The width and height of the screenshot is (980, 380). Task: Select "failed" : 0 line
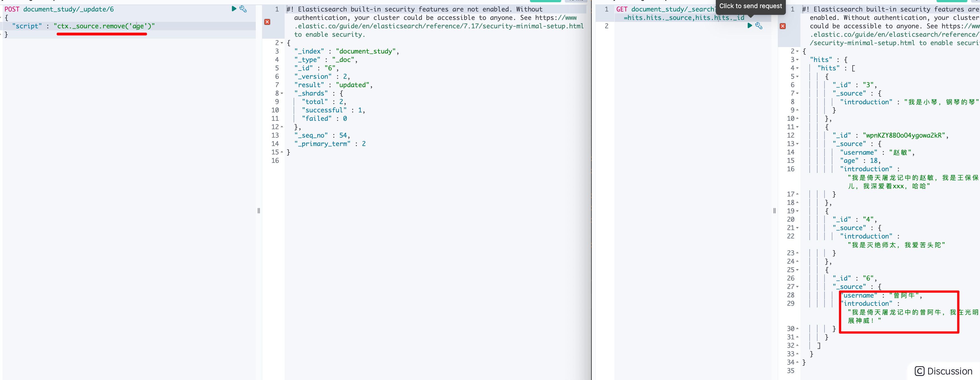click(x=324, y=119)
